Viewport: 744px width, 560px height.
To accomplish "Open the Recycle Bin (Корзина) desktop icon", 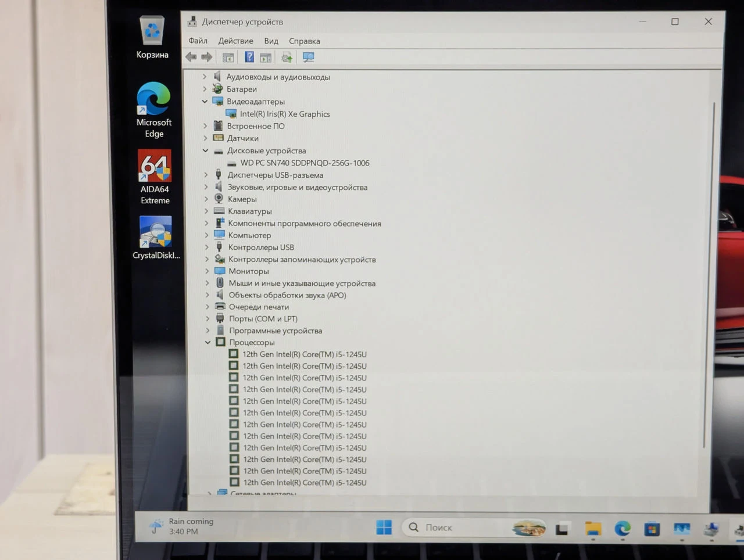I will click(x=152, y=38).
